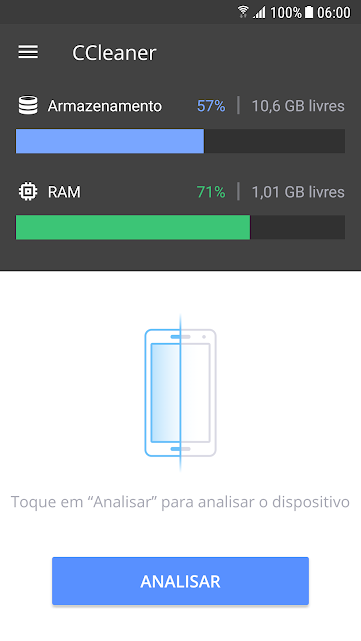Tap the ANALISAR button
The width and height of the screenshot is (361, 641).
(180, 580)
